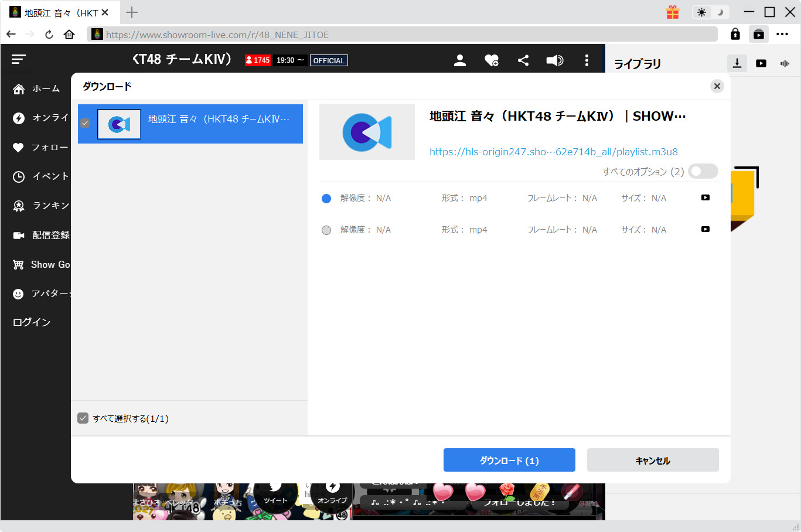This screenshot has width=801, height=532.
Task: Click the video thumbnail in download list
Action: click(119, 124)
